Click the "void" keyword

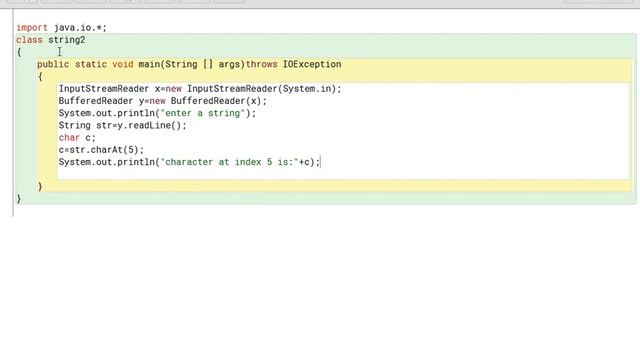(x=123, y=64)
